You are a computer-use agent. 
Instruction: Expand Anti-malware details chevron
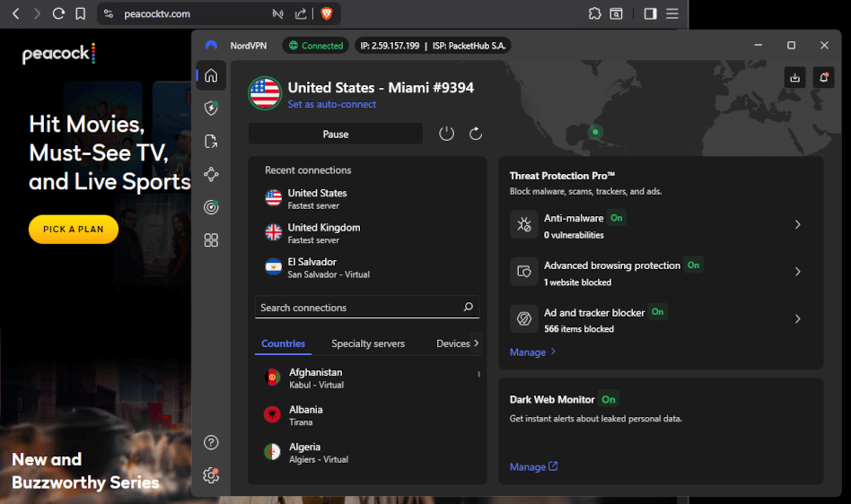point(797,225)
